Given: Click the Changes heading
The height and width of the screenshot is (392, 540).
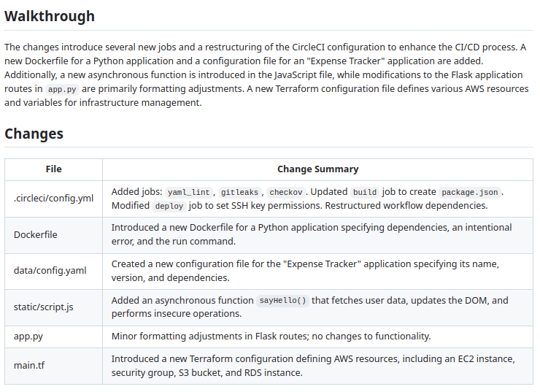Looking at the screenshot, I should (34, 134).
